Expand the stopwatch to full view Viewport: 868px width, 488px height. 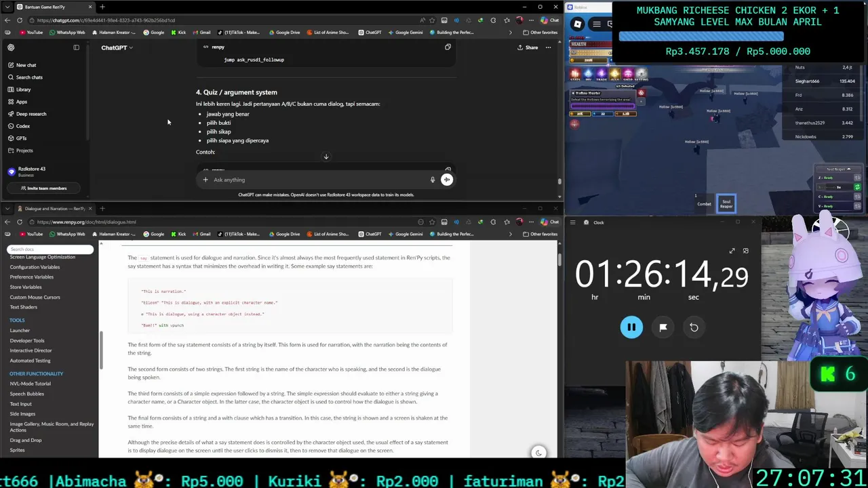[x=732, y=251]
